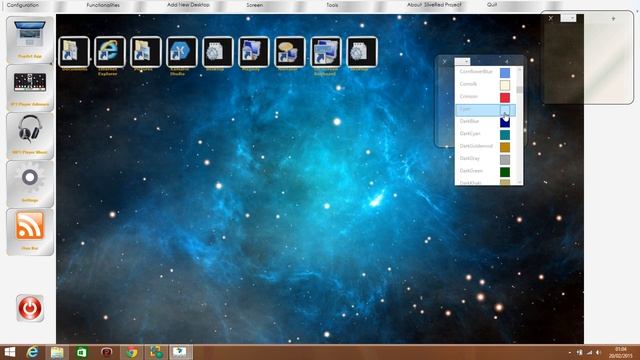This screenshot has width=640, height=360.
Task: Open Configuration menu
Action: click(x=23, y=5)
